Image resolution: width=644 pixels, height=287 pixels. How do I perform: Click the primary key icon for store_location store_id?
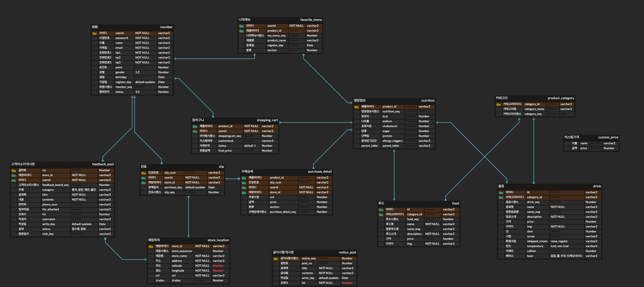[151, 247]
